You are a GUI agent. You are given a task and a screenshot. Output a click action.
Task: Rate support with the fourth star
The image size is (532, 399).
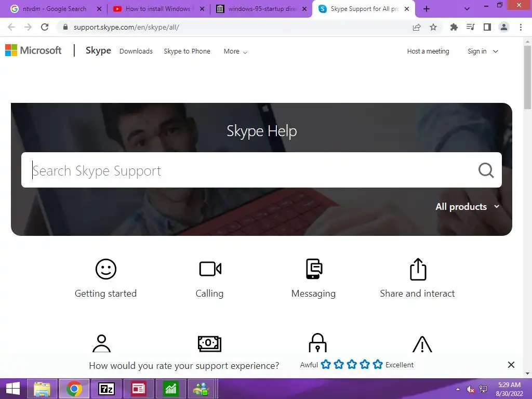pyautogui.click(x=365, y=364)
